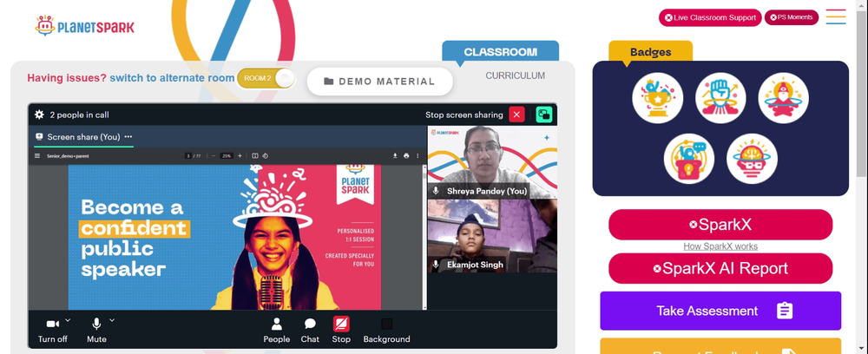The width and height of the screenshot is (868, 354).
Task: Expand microphone options chevron
Action: [112, 319]
